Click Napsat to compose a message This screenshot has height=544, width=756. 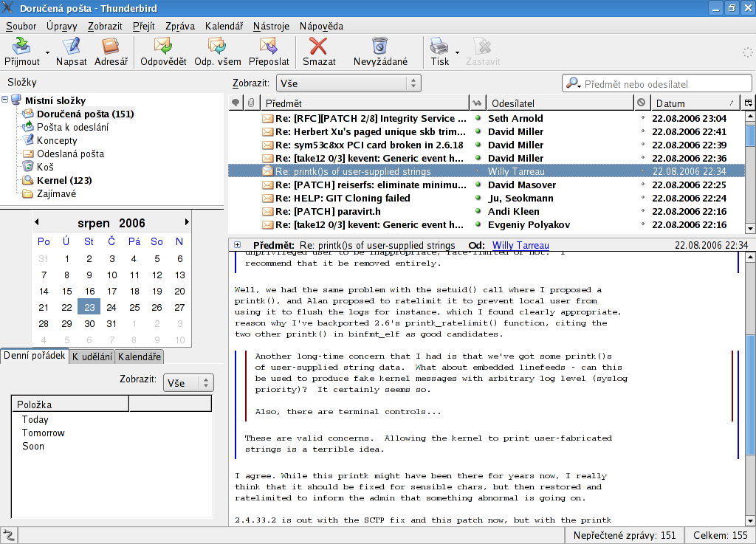(x=72, y=52)
